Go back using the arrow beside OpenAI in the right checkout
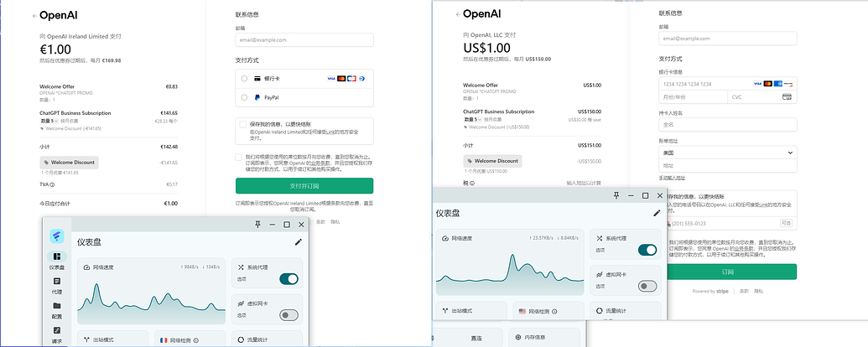 point(458,14)
